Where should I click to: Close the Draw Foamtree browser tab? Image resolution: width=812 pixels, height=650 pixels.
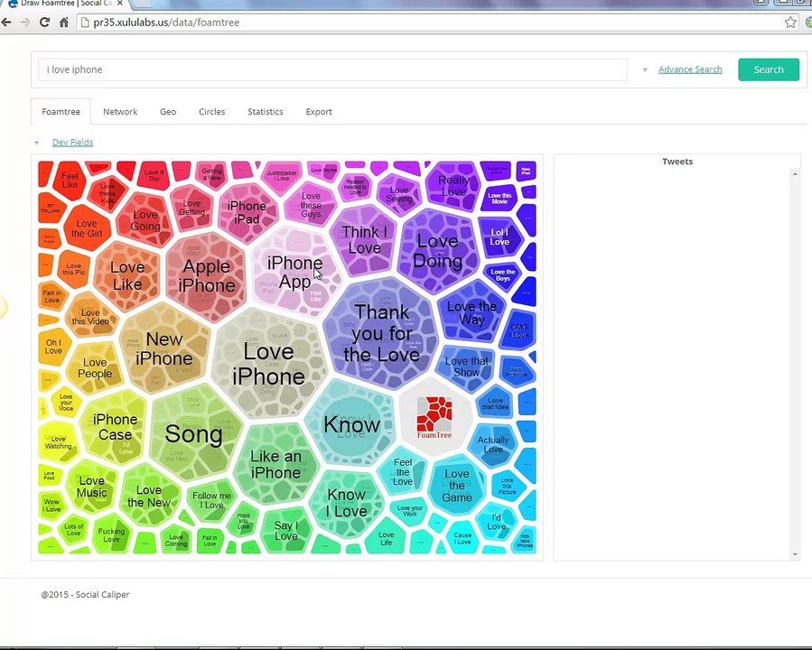pyautogui.click(x=119, y=3)
